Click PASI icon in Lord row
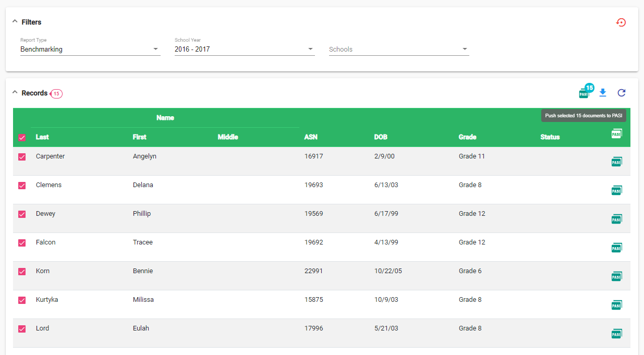644x355 pixels. click(616, 334)
